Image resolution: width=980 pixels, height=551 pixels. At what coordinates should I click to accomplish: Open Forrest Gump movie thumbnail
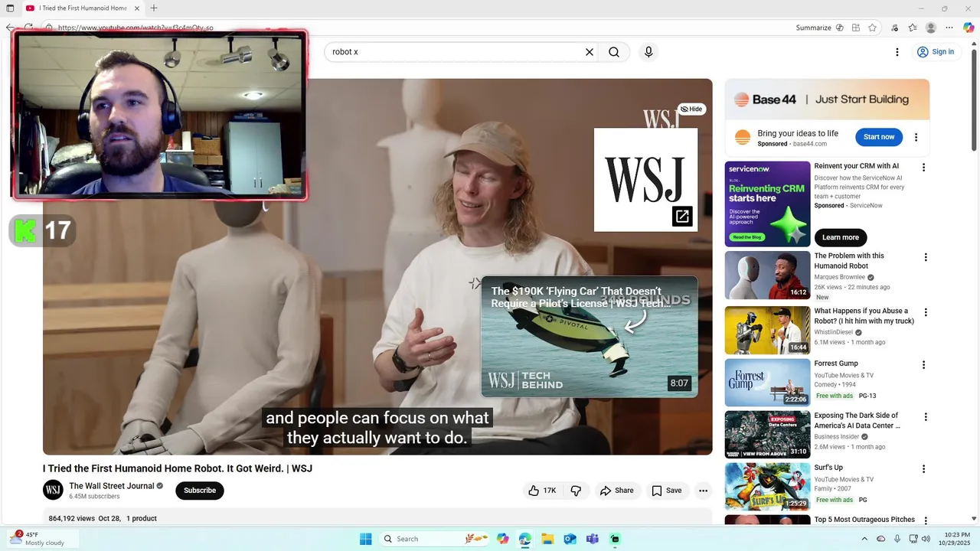[767, 383]
